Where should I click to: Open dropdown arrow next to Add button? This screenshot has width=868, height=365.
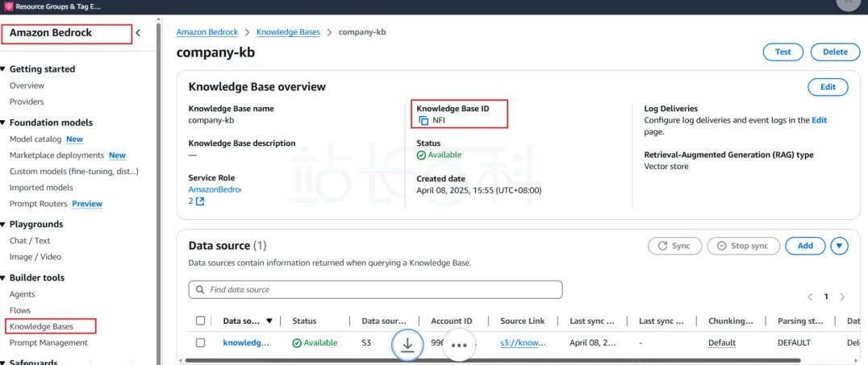click(839, 246)
